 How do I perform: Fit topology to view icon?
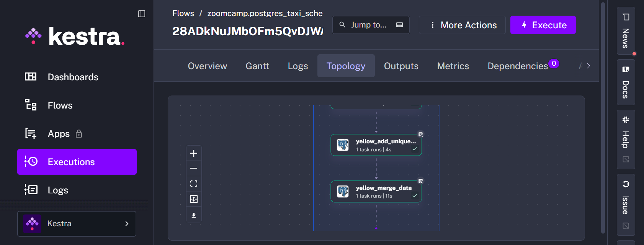click(x=194, y=184)
